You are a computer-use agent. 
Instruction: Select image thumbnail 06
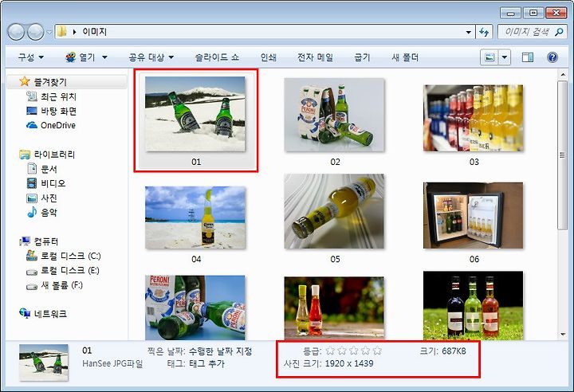[474, 216]
